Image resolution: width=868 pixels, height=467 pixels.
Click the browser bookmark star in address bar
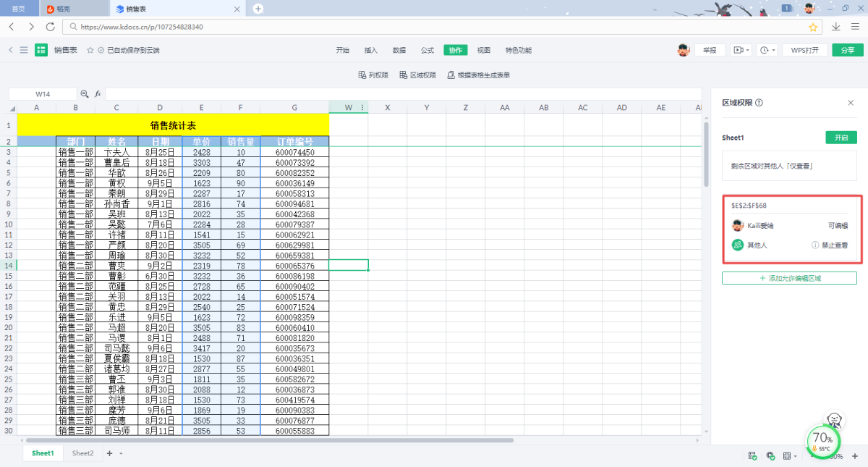[813, 27]
